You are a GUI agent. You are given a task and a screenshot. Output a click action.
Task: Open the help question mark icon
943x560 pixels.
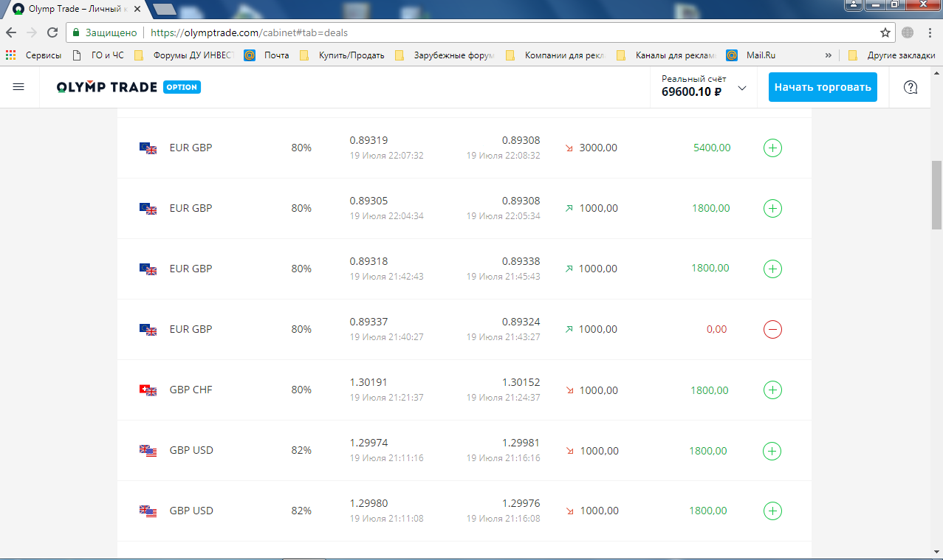pos(911,87)
